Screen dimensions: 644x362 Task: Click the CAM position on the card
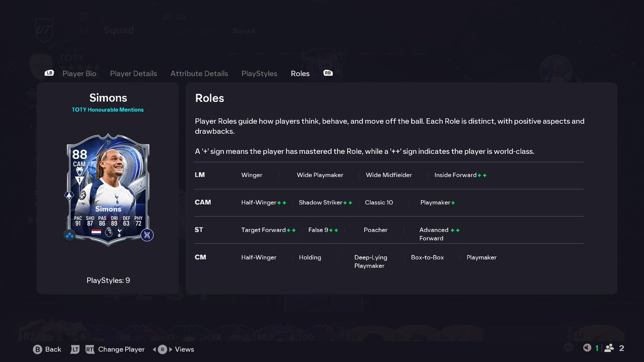(x=79, y=164)
